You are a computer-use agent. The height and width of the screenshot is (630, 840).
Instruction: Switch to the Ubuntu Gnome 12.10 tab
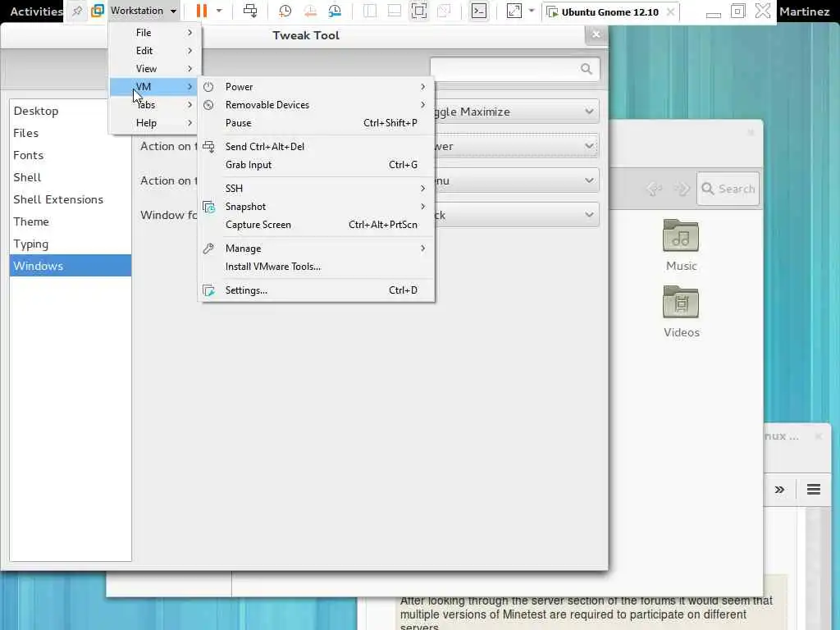609,11
